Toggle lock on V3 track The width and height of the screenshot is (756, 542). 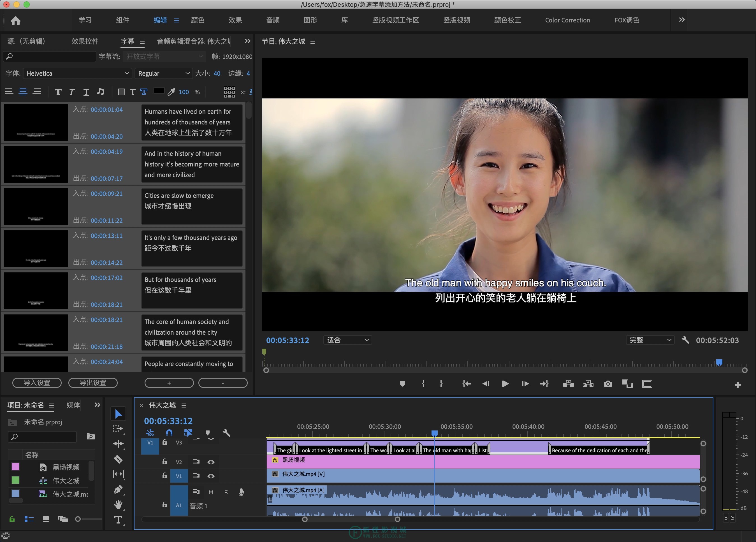tap(165, 442)
